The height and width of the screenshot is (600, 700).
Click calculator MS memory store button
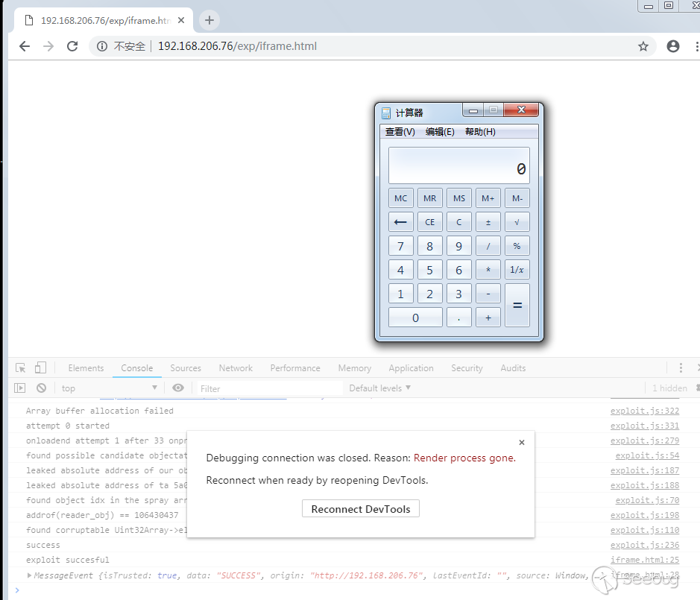point(459,198)
